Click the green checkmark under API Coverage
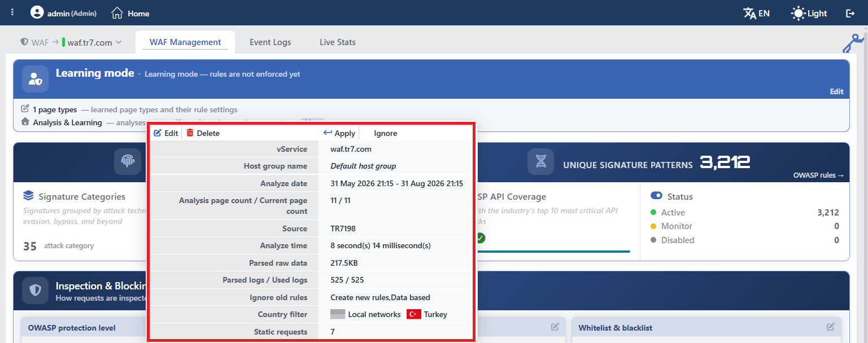Screen dimensions: 868x343 [480, 238]
